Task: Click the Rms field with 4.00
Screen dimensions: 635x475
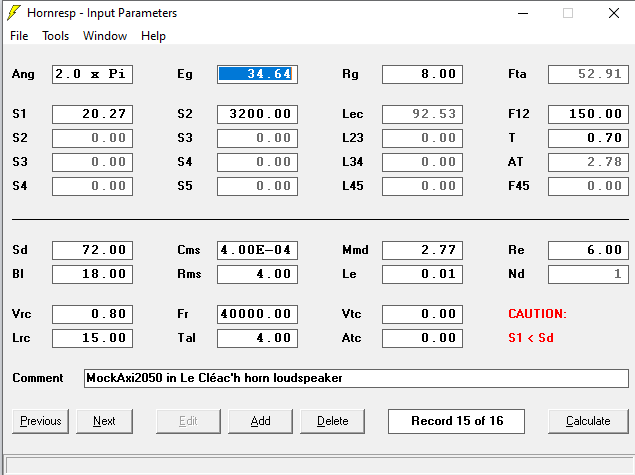Action: pyautogui.click(x=257, y=274)
